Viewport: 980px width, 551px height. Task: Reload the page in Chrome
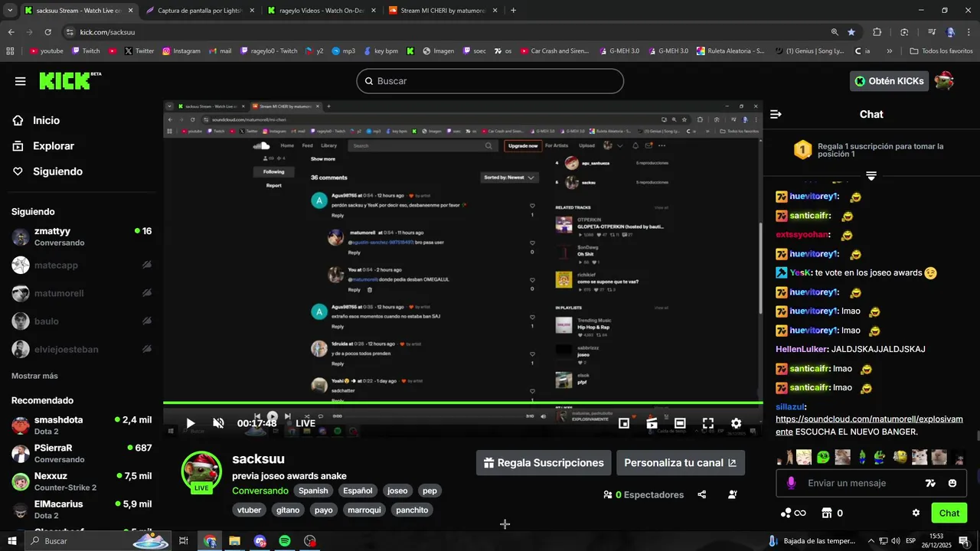coord(47,32)
